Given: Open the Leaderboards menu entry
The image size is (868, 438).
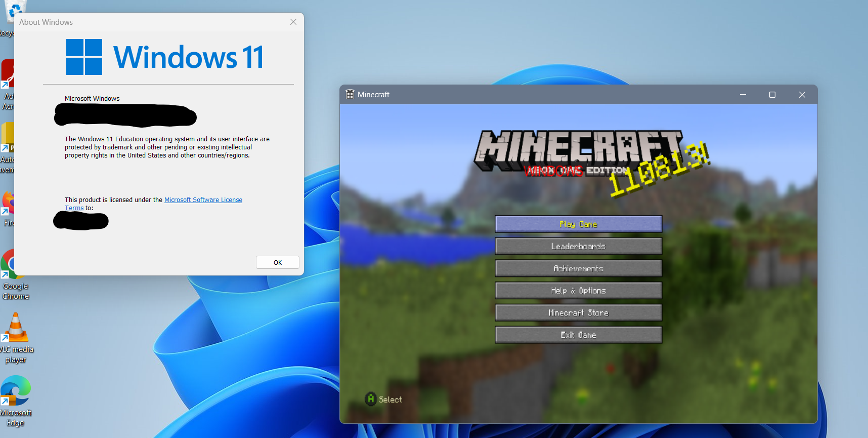Looking at the screenshot, I should (578, 247).
